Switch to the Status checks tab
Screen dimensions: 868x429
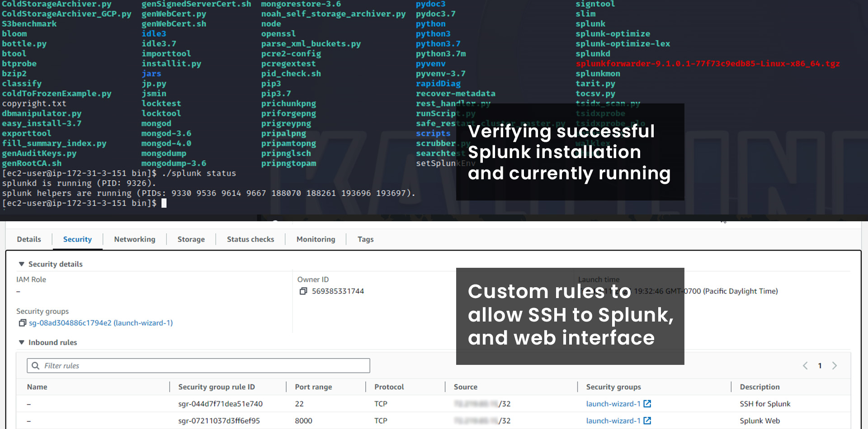(250, 239)
